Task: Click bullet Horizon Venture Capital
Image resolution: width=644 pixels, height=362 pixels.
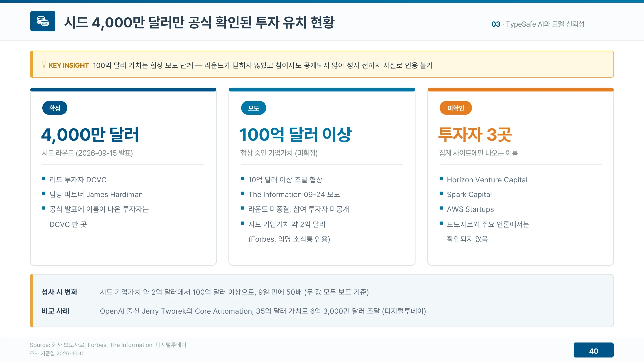Action: tap(487, 180)
